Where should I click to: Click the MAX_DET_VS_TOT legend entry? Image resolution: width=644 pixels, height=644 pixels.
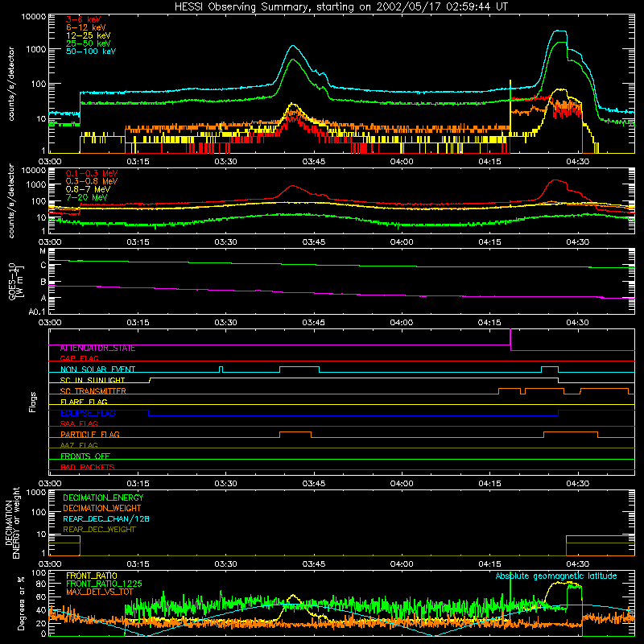tap(99, 592)
